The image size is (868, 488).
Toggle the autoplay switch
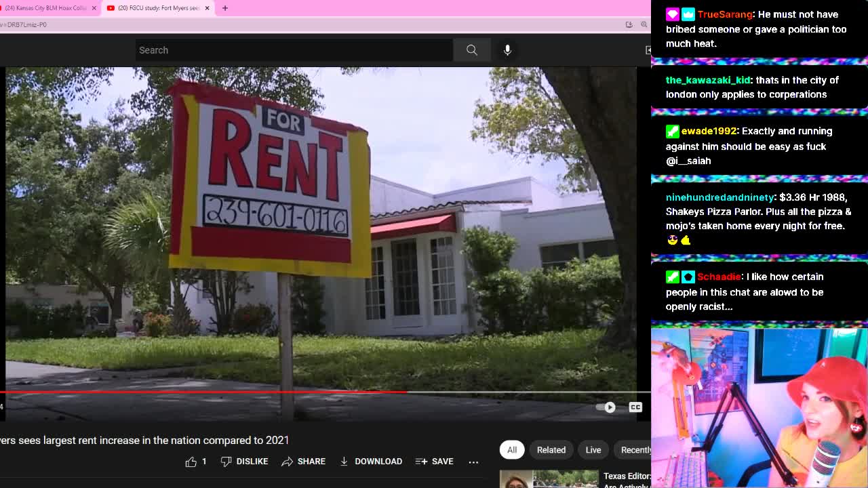(606, 407)
